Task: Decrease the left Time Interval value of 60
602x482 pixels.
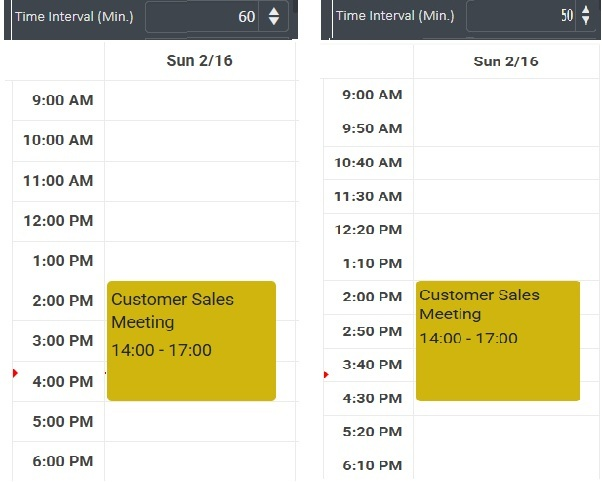Action: pos(274,22)
